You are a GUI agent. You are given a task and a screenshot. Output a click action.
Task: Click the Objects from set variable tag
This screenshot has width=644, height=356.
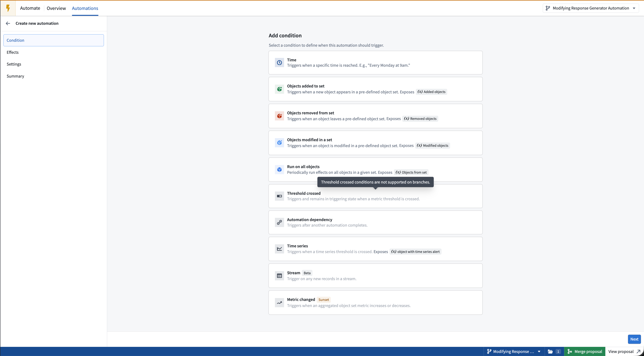411,172
